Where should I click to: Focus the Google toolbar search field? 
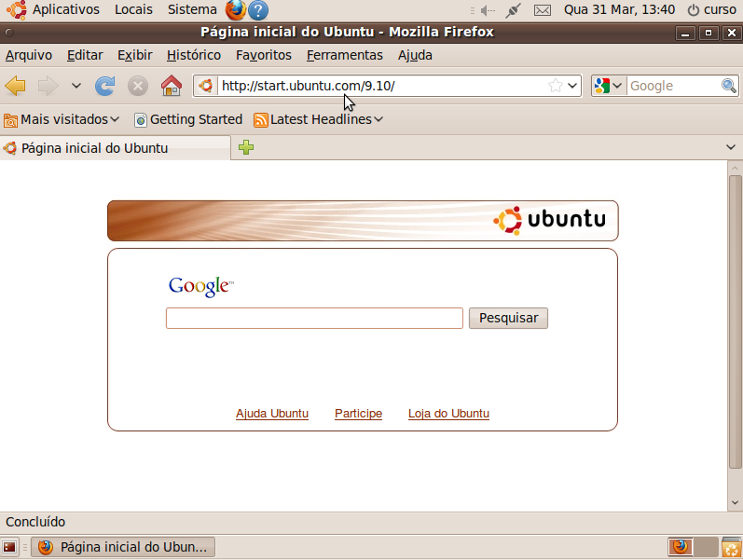pos(674,86)
